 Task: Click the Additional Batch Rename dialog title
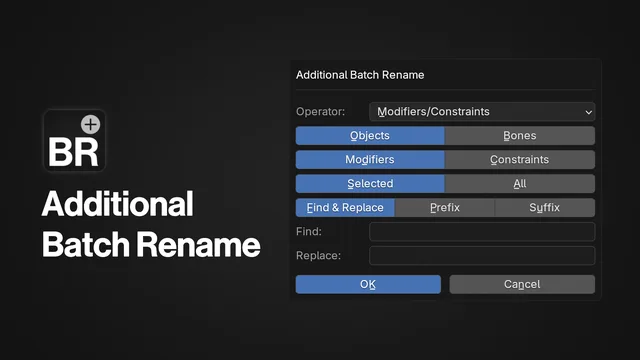click(x=360, y=75)
